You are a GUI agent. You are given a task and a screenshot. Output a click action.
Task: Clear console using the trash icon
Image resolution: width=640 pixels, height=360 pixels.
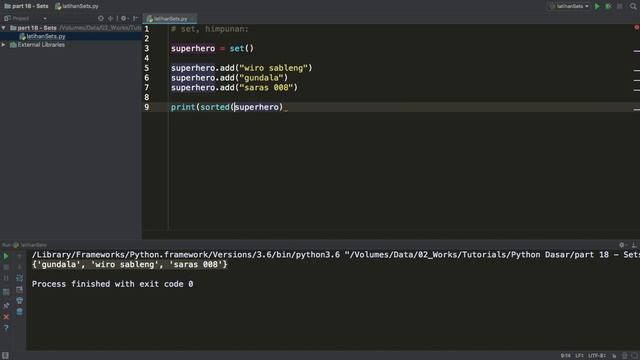[x=19, y=312]
